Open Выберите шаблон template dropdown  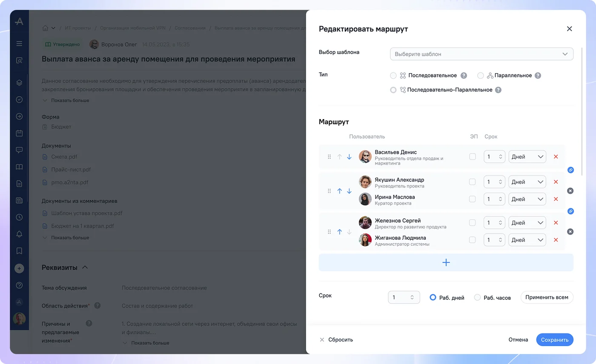[481, 54]
